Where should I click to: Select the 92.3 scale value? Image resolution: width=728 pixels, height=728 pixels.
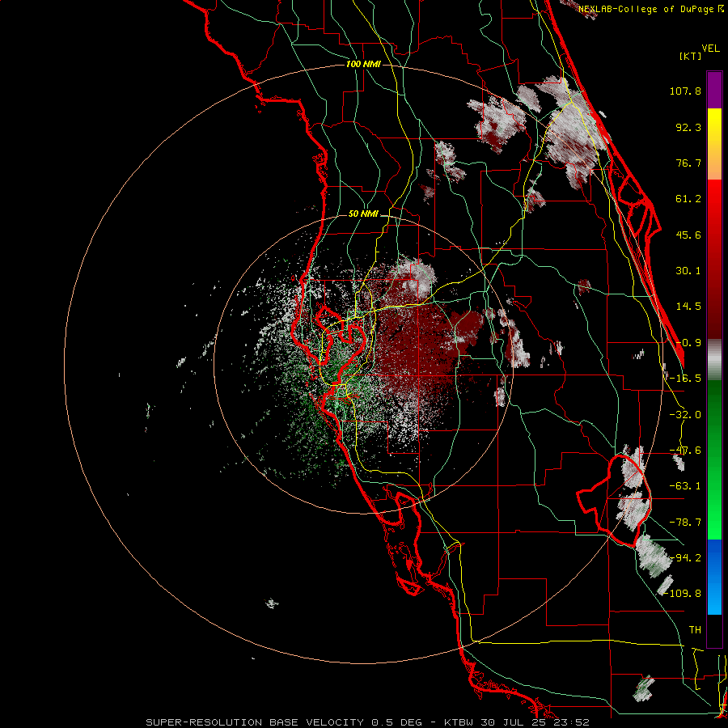pyautogui.click(x=688, y=127)
